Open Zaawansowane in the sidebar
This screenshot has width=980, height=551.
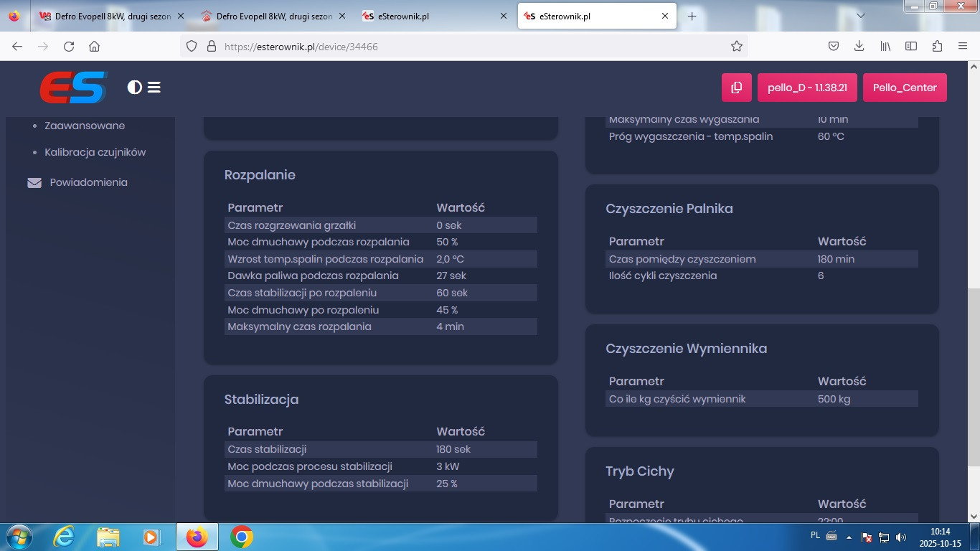coord(85,126)
